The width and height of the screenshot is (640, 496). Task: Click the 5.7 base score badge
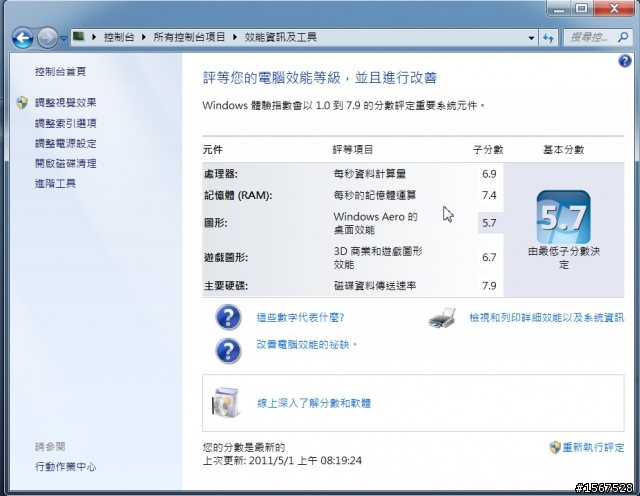(x=563, y=217)
